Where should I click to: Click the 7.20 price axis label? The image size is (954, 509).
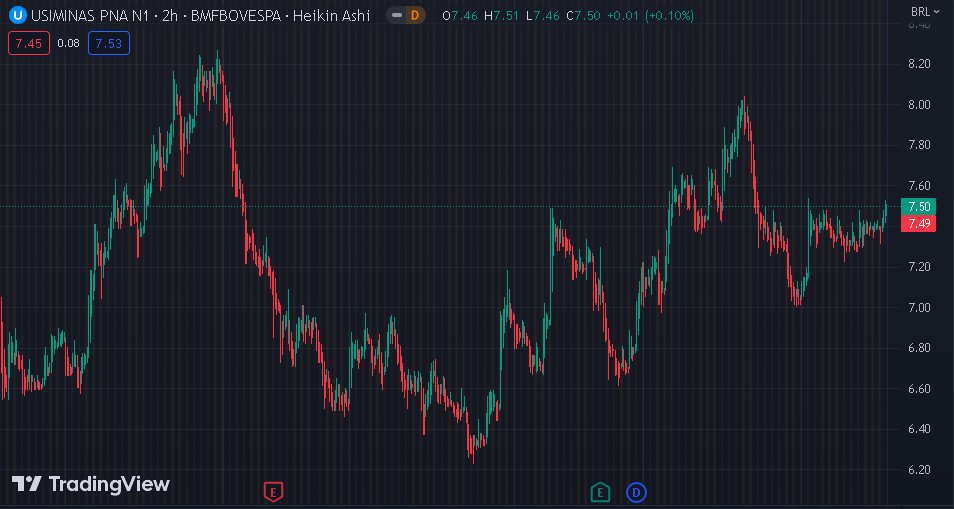click(919, 267)
